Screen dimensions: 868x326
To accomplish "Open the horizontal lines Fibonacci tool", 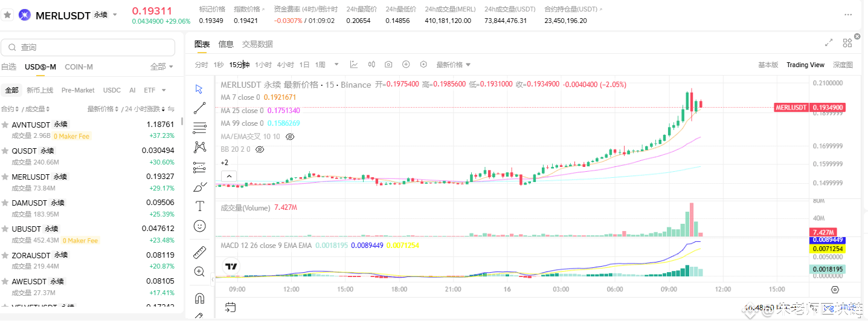I will tap(199, 128).
